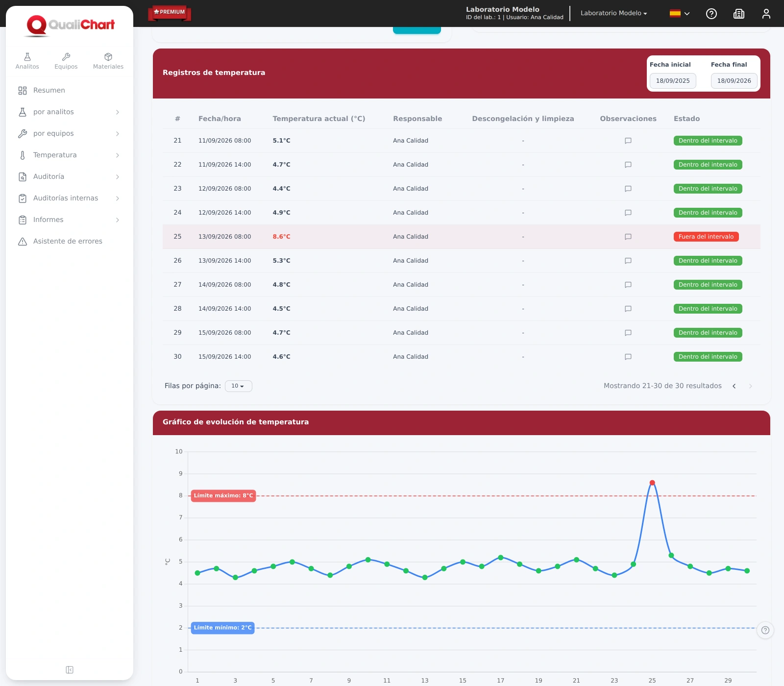Open observations comment icon for row 21
Image resolution: width=784 pixels, height=686 pixels.
pyautogui.click(x=628, y=141)
